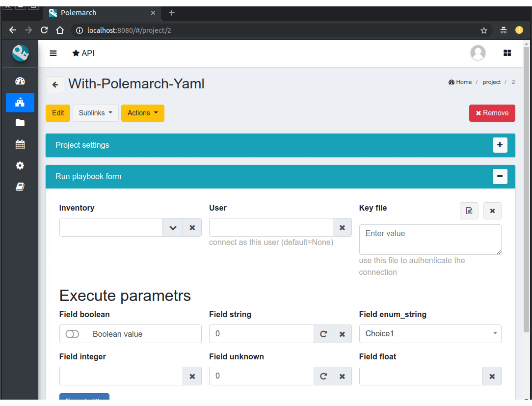The height and width of the screenshot is (406, 532).
Task: Click the Edit button
Action: tap(58, 113)
